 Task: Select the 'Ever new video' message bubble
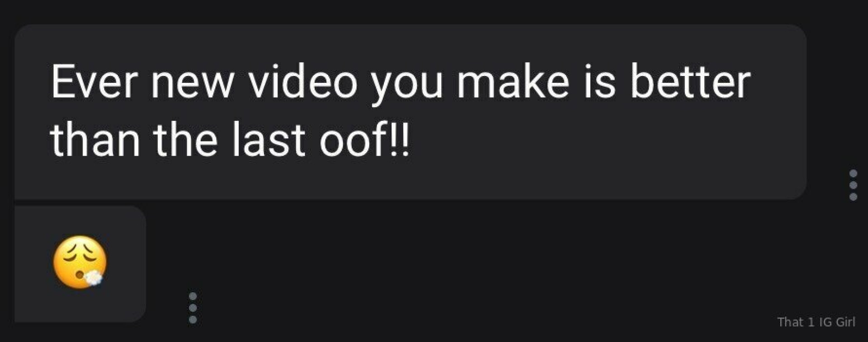[x=410, y=112]
